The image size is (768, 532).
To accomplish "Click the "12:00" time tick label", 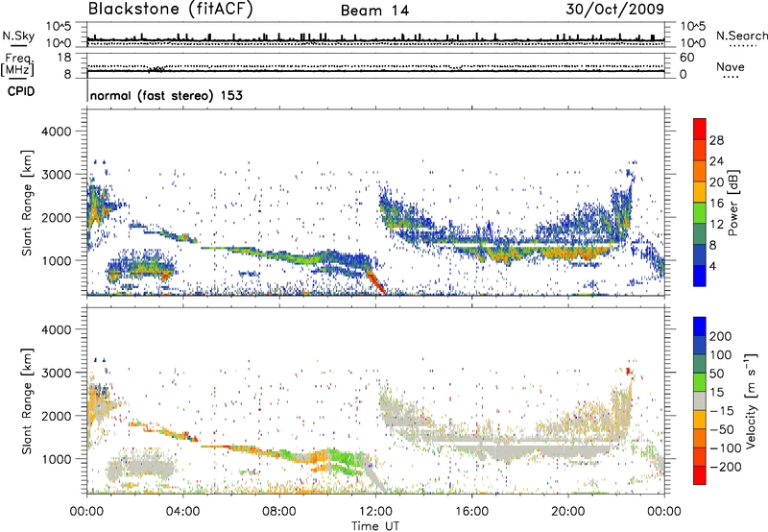I will (x=375, y=512).
